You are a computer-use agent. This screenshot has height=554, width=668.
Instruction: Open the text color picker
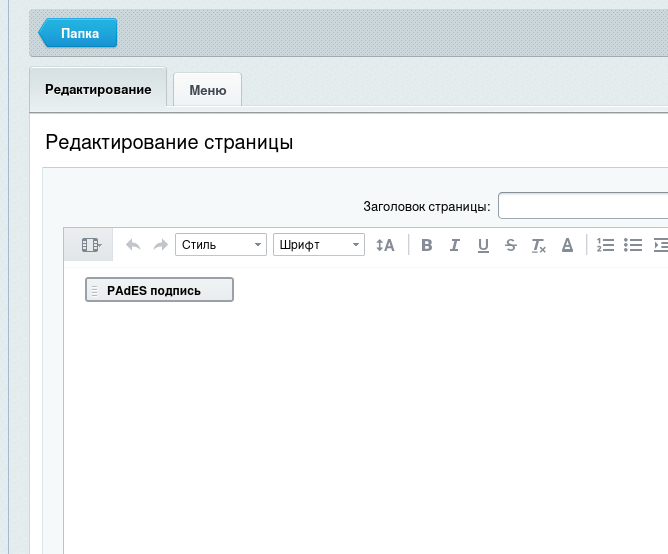[567, 245]
